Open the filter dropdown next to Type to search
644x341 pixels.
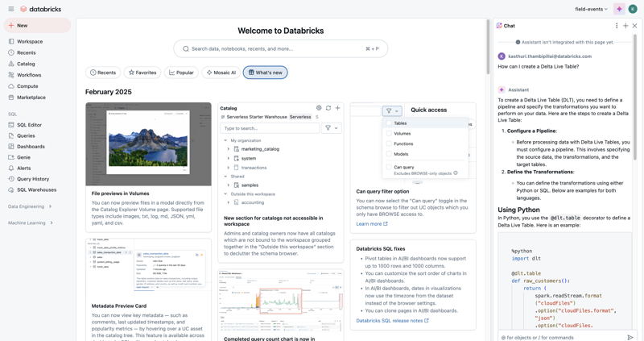point(331,128)
